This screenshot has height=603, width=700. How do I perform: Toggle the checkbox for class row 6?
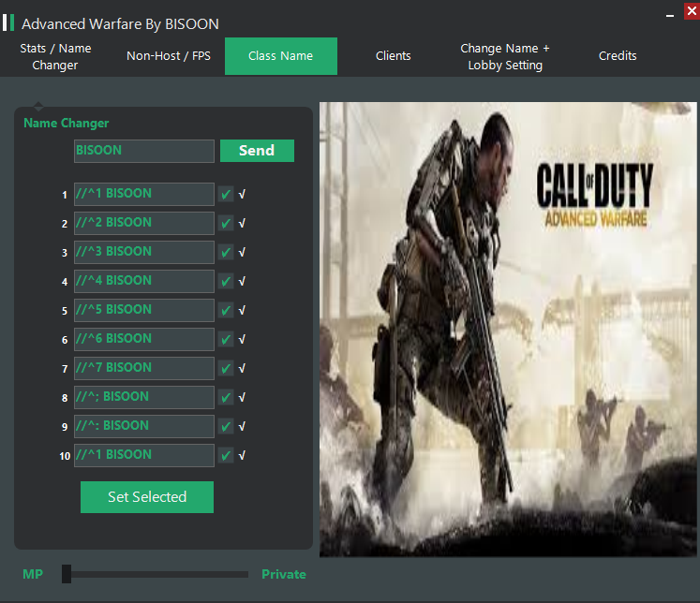tap(226, 339)
